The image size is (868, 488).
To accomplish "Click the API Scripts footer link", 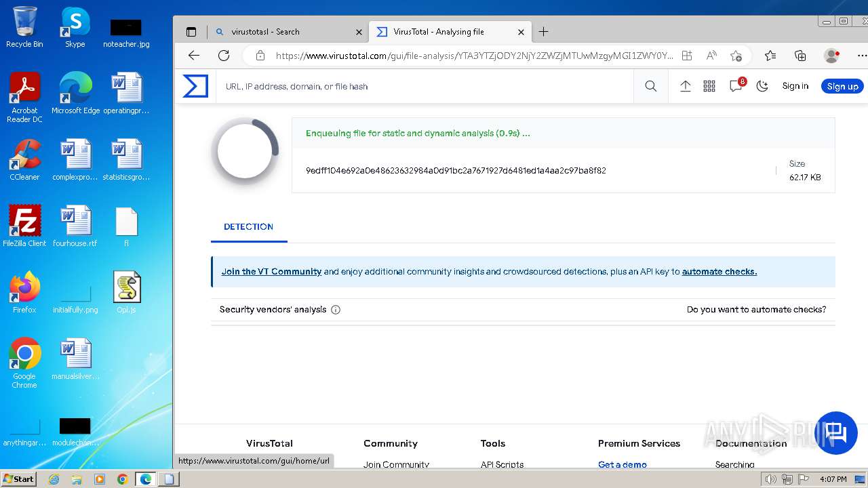I will (502, 464).
